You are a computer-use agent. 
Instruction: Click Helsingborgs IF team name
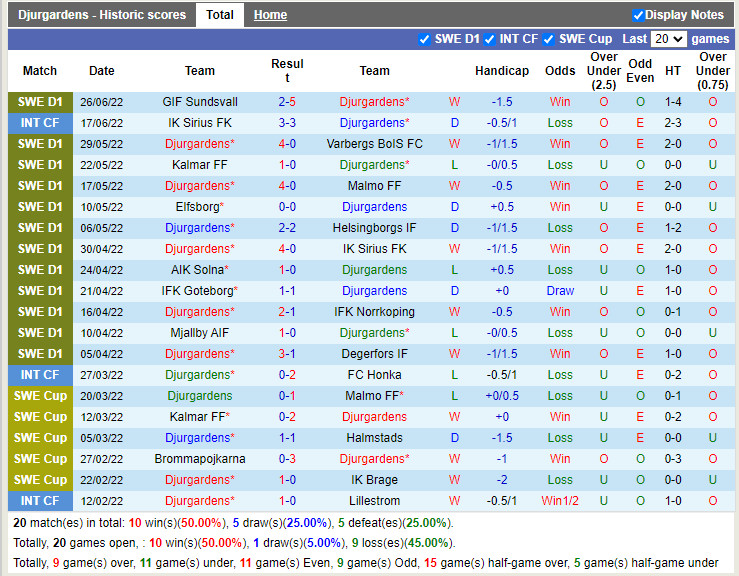pos(374,228)
